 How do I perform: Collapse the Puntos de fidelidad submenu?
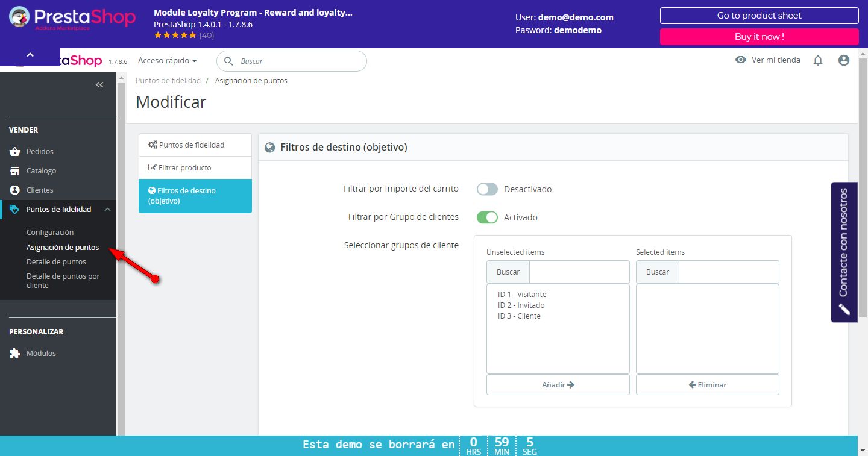click(x=107, y=209)
